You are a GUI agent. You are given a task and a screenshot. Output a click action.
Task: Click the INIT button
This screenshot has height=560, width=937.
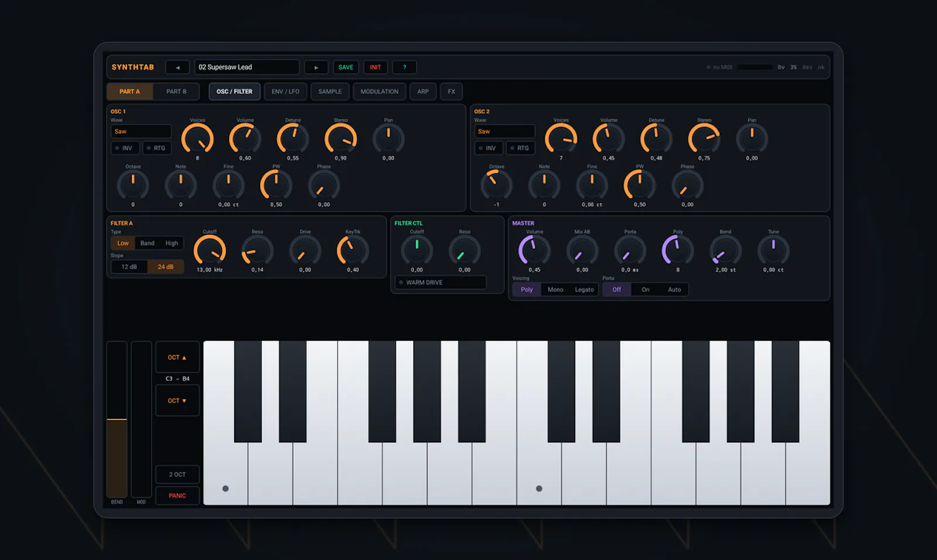(x=375, y=67)
